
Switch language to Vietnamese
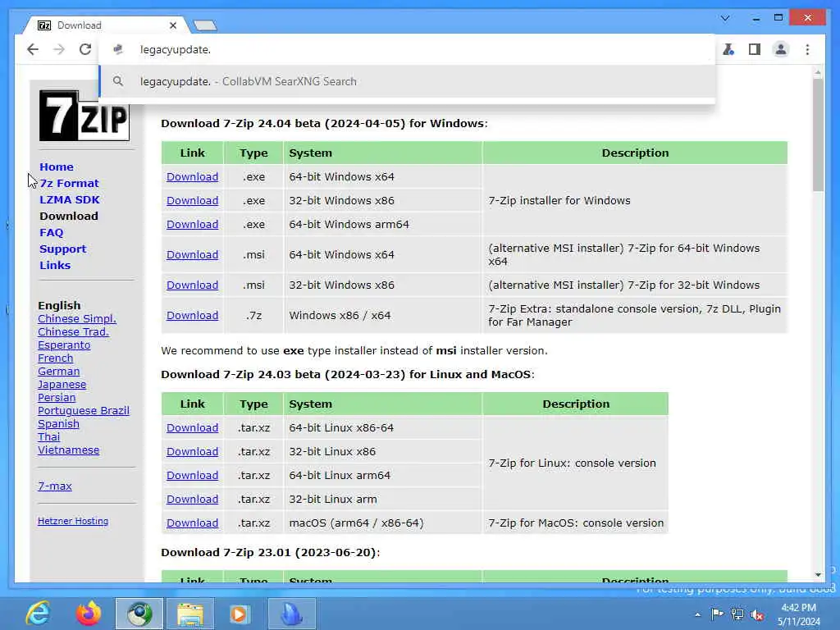pyautogui.click(x=69, y=450)
